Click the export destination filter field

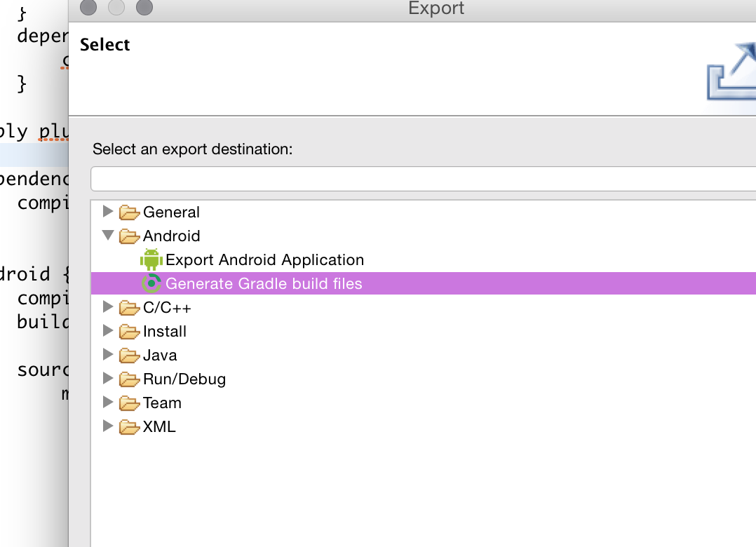click(x=424, y=179)
